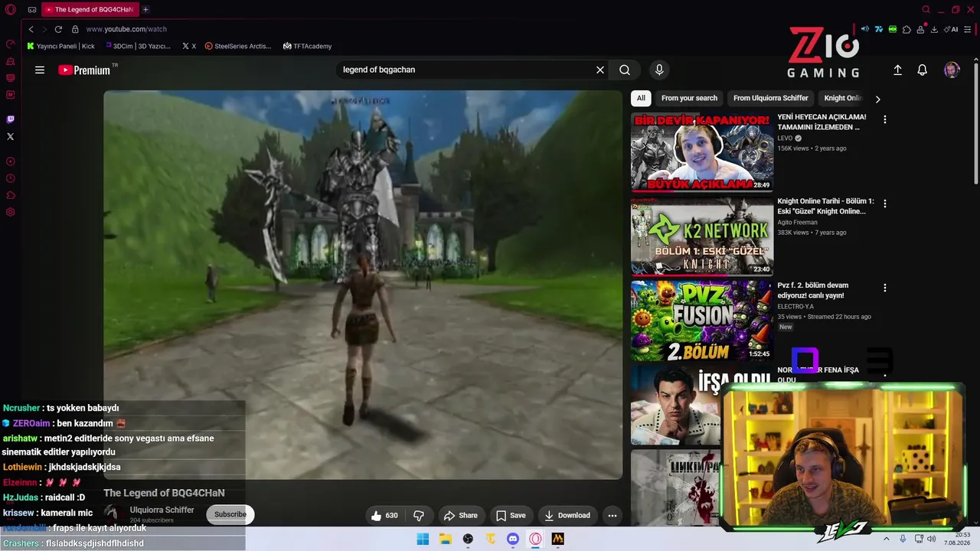Open the Ulquiorra Schiffer channel name
980x551 pixels.
coord(162,510)
